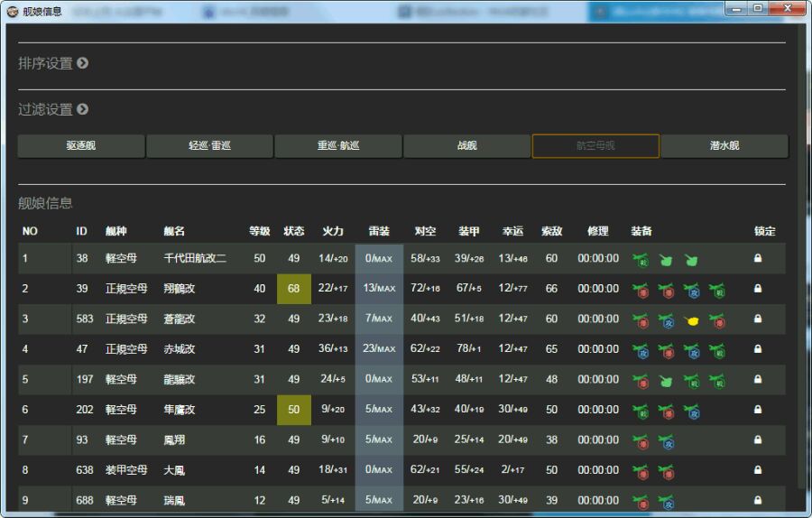
Task: Click first red bomber icon in 蒼龍改 row
Action: [641, 320]
